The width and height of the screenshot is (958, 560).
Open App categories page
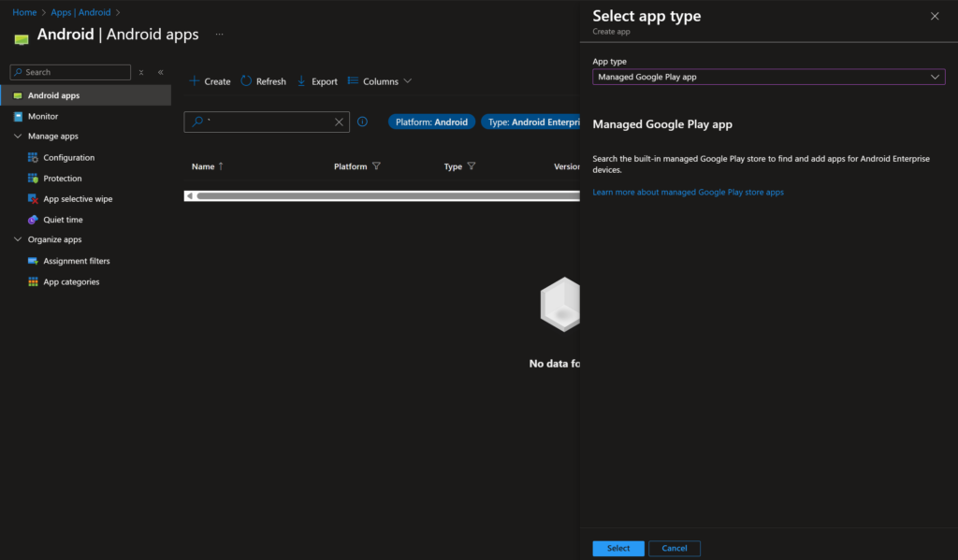(71, 281)
